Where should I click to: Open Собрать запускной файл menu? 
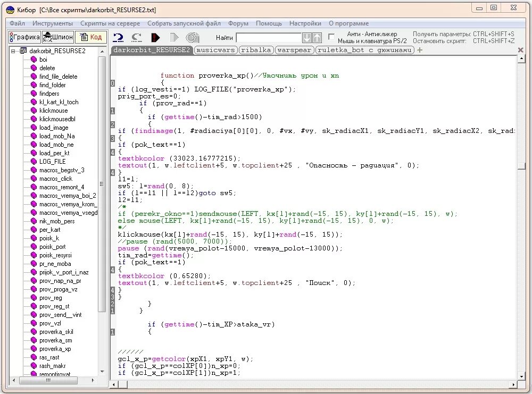[x=184, y=23]
